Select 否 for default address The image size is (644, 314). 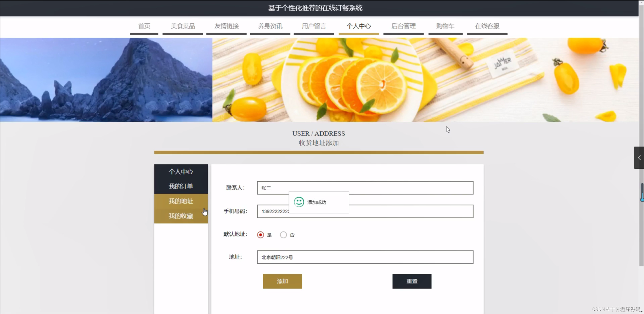tap(283, 235)
